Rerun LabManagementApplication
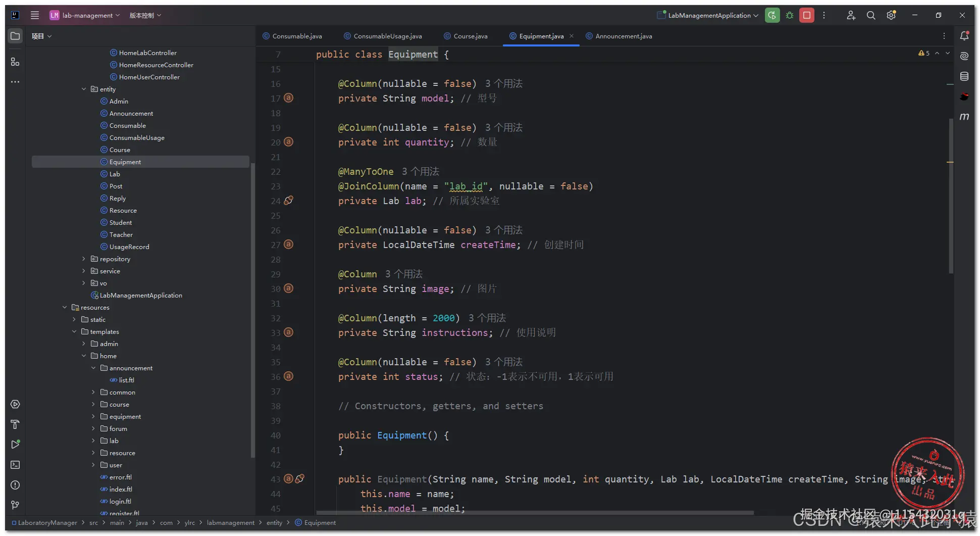This screenshot has height=536, width=980. click(772, 15)
